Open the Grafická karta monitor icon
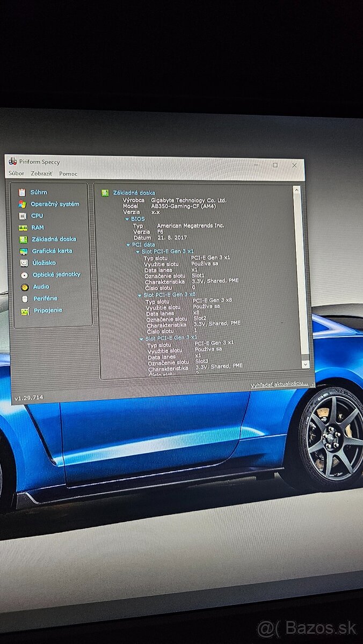Viewport: 363px width, 644px height. tap(24, 251)
